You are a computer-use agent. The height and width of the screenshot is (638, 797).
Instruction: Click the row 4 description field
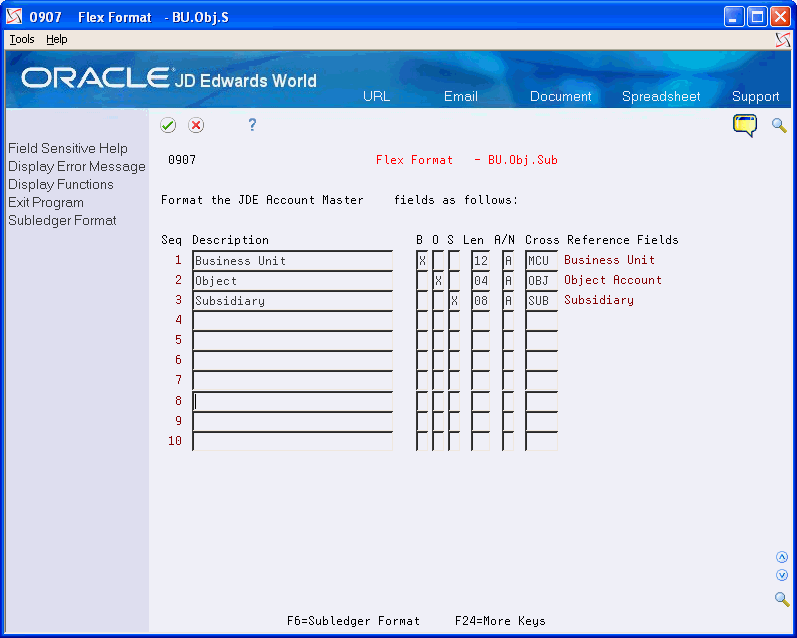click(x=292, y=320)
